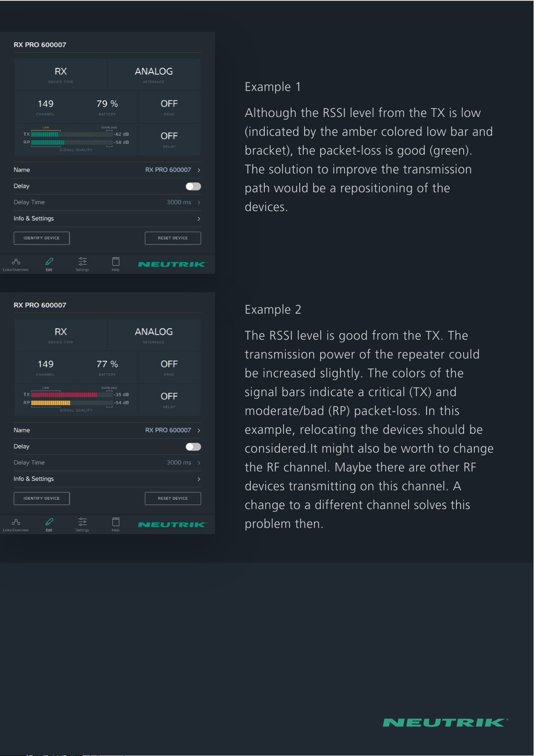The height and width of the screenshot is (756, 534).
Task: Open the Settings sliders icon in bottom panel
Action: pos(82,524)
